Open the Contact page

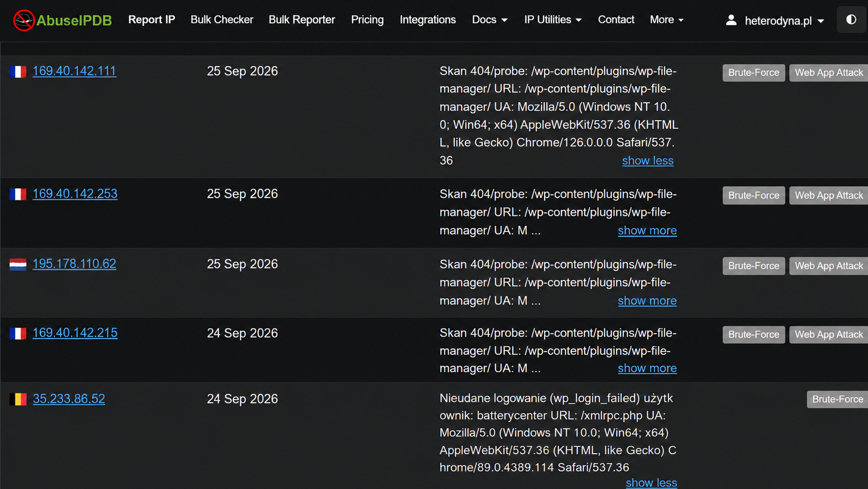tap(616, 20)
